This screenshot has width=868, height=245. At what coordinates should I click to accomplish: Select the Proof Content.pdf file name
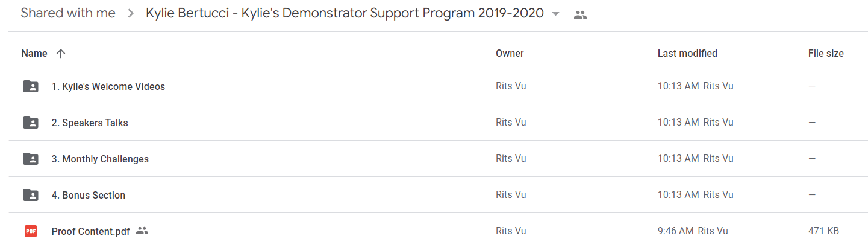click(x=91, y=231)
